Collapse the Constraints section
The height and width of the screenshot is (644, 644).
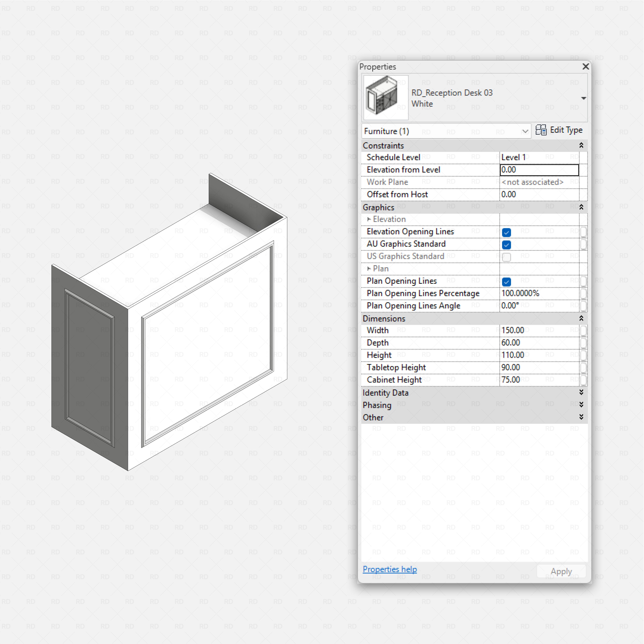point(581,145)
